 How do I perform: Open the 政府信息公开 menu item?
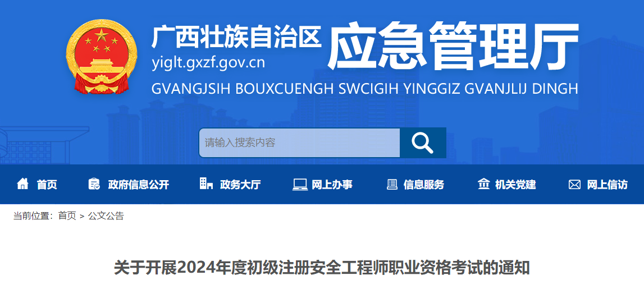139,185
